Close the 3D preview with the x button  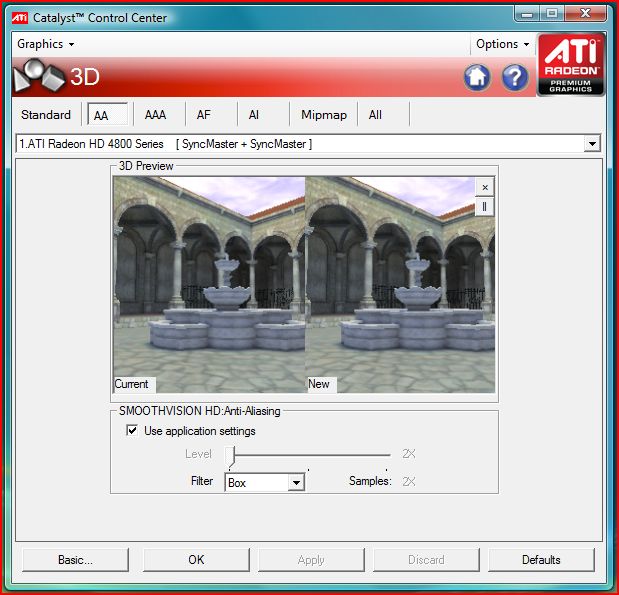pyautogui.click(x=485, y=187)
